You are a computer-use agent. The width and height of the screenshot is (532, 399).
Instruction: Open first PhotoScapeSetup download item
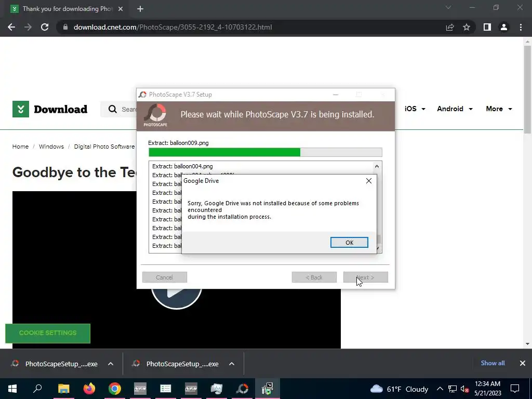tap(55, 364)
